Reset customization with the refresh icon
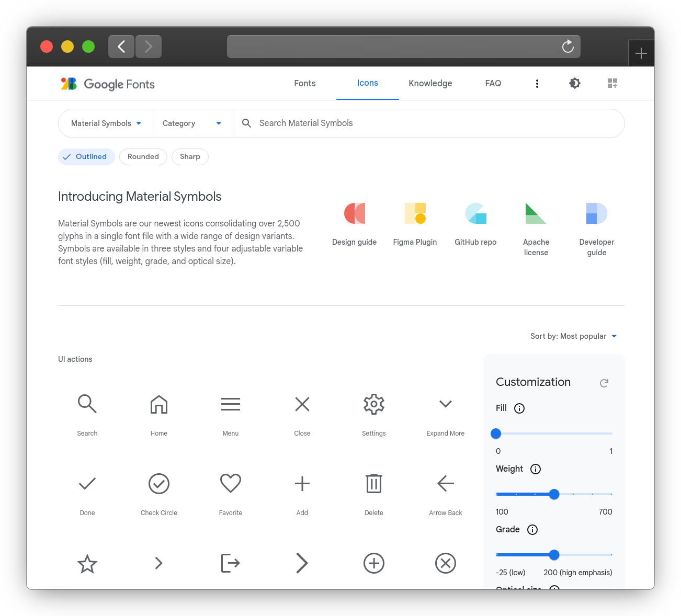This screenshot has height=616, width=681. tap(604, 383)
